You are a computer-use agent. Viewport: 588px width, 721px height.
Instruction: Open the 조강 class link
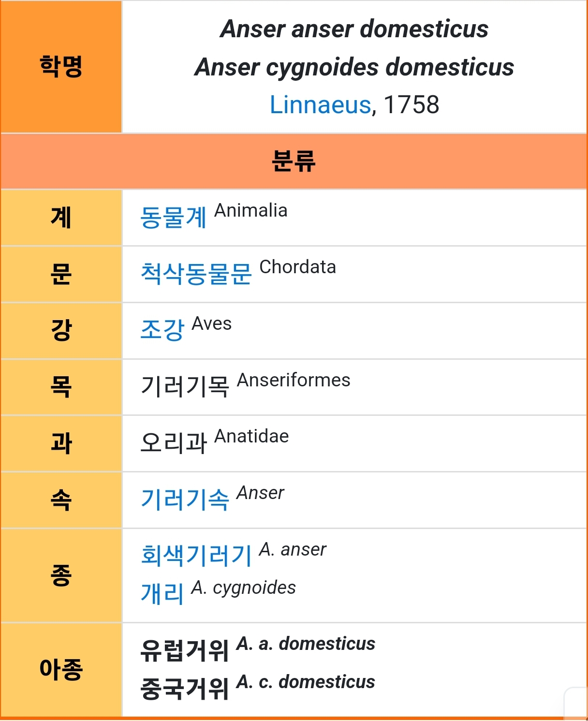[162, 330]
